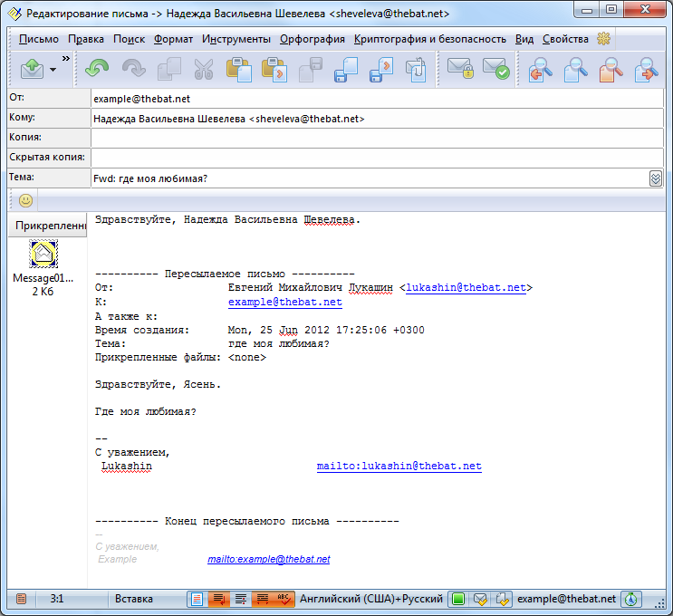673x616 pixels.
Task: Click the lukashin@thebat.net link in От line
Action: (x=466, y=287)
